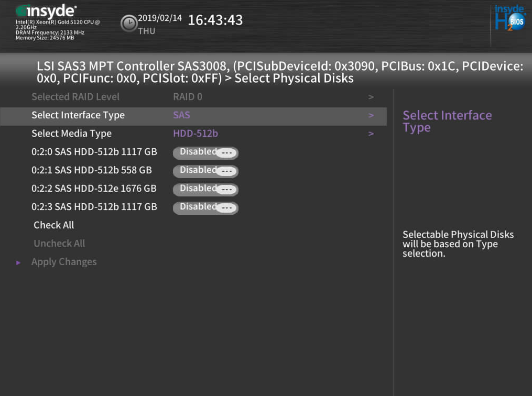
Task: Click the RAID 0 level value
Action: pos(188,97)
